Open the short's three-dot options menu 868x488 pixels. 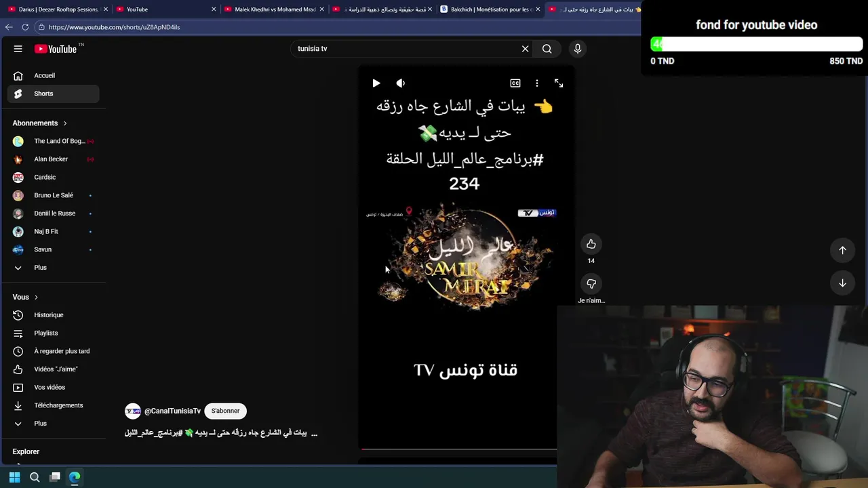(x=537, y=83)
